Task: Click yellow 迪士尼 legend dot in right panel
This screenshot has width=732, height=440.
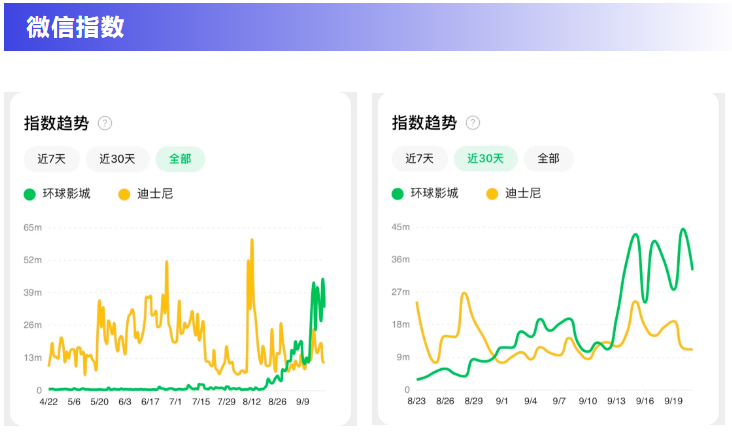Action: tap(492, 194)
